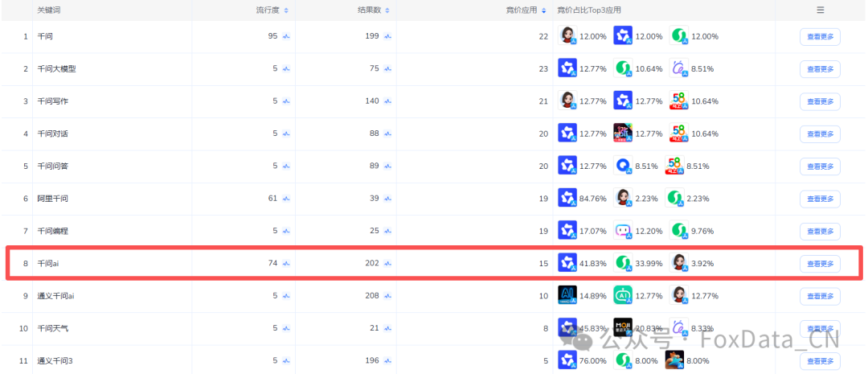This screenshot has width=868, height=374.
Task: Open results trend chart for 千问问答
Action: click(x=387, y=166)
